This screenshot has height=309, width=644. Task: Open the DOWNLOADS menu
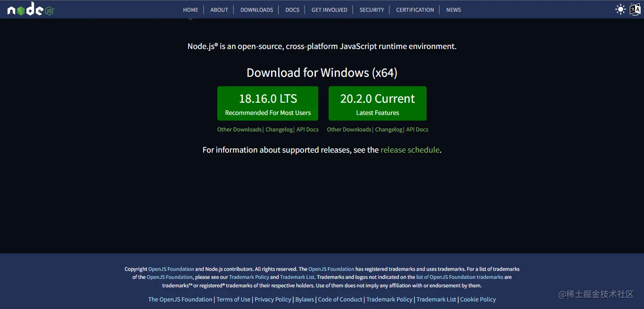(x=256, y=9)
